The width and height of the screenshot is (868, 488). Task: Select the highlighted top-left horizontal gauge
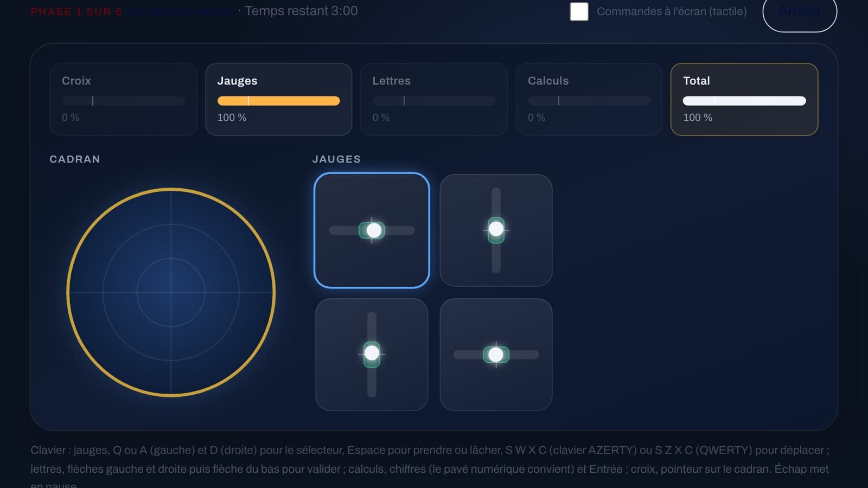tap(372, 230)
